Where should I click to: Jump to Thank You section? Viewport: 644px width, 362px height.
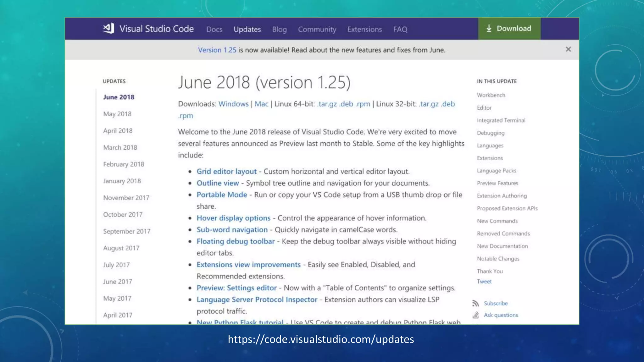pyautogui.click(x=490, y=271)
